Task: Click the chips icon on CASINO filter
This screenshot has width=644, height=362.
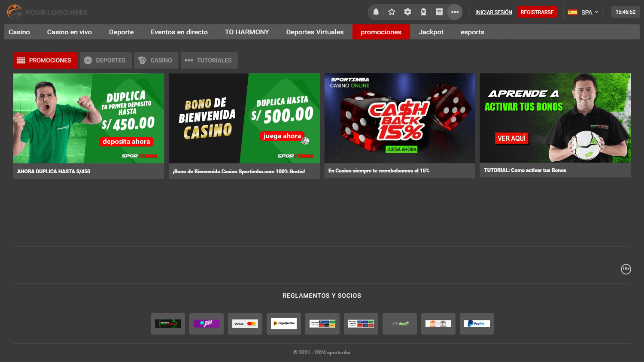Action: point(143,60)
